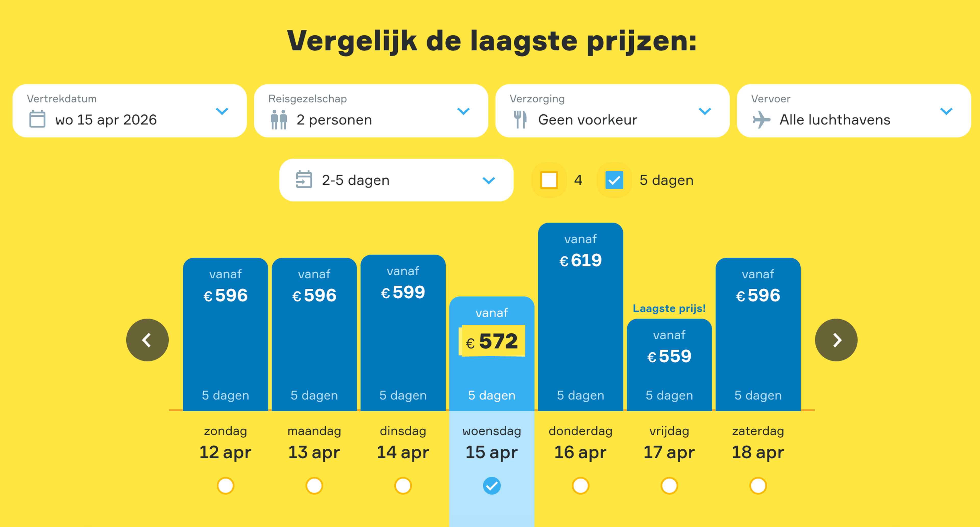This screenshot has width=980, height=527.
Task: Open the Vertrekdatum dropdown
Action: [x=223, y=111]
